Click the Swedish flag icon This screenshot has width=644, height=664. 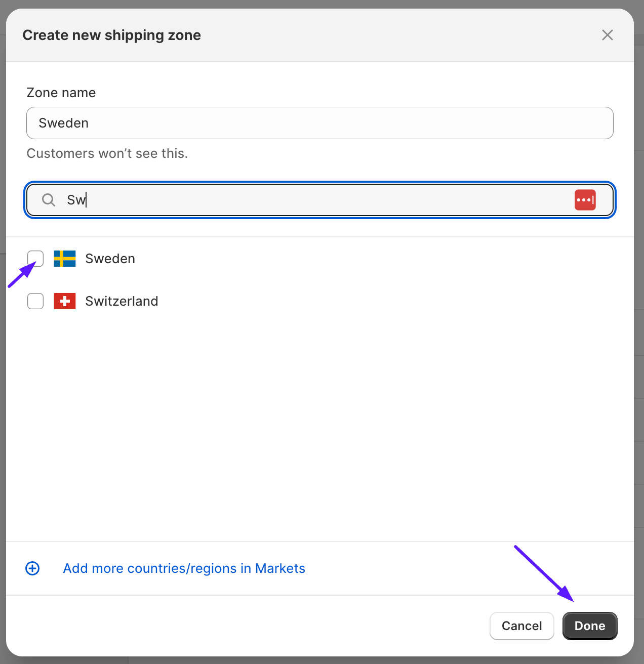64,259
